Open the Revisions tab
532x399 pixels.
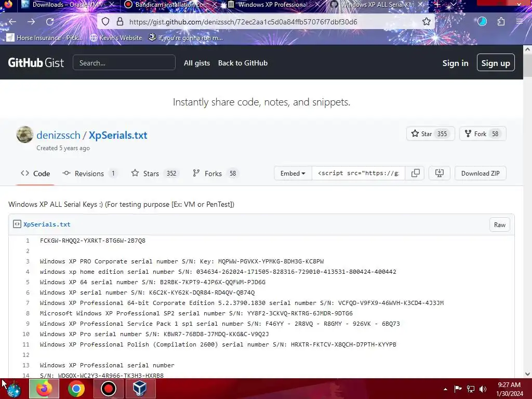pos(90,174)
